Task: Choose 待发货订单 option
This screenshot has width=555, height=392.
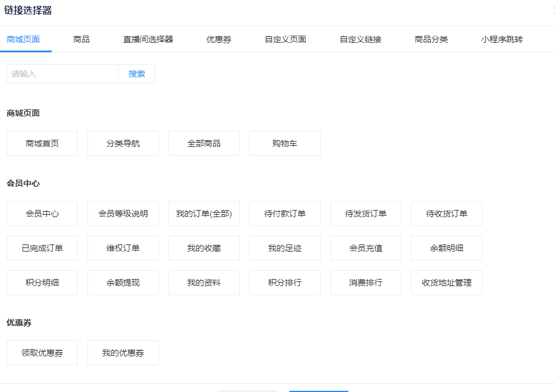Action: coord(366,214)
